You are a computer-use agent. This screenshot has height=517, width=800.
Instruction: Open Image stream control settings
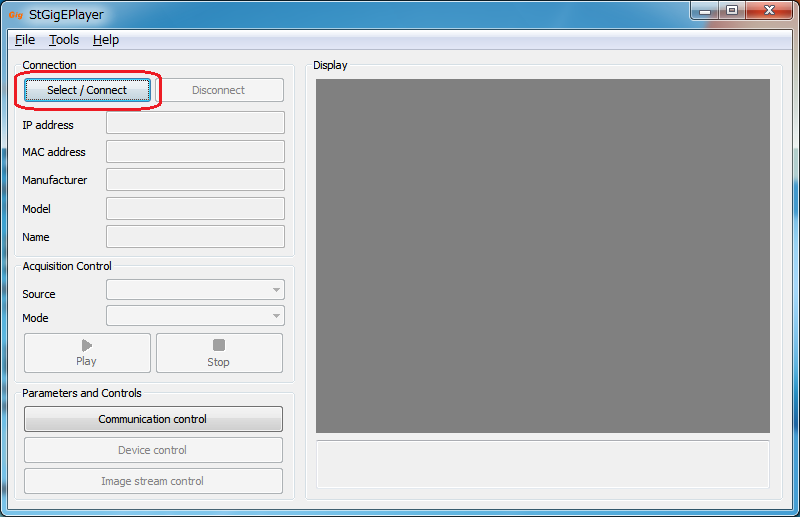click(x=153, y=481)
